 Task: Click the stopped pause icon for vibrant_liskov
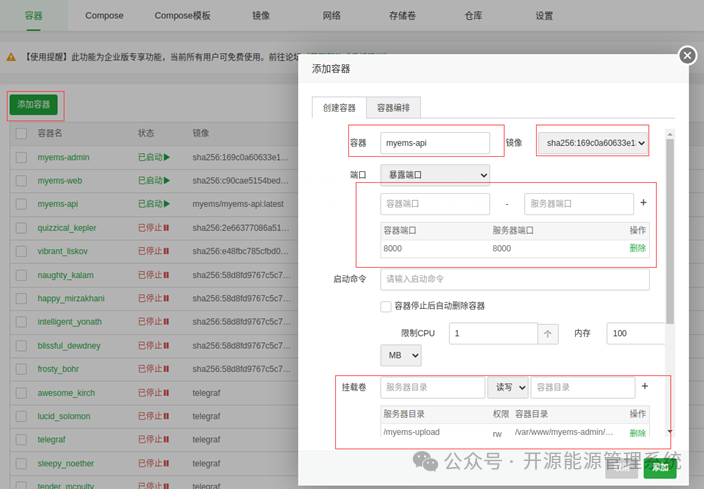tap(167, 251)
